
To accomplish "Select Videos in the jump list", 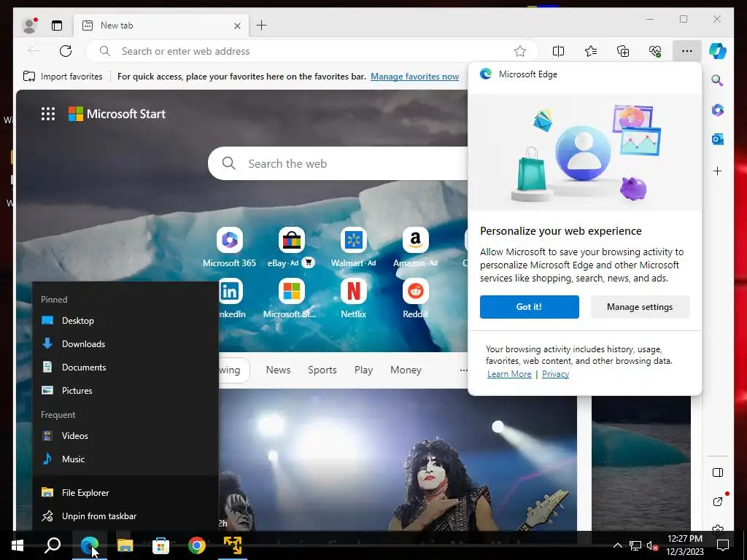I will (125, 436).
